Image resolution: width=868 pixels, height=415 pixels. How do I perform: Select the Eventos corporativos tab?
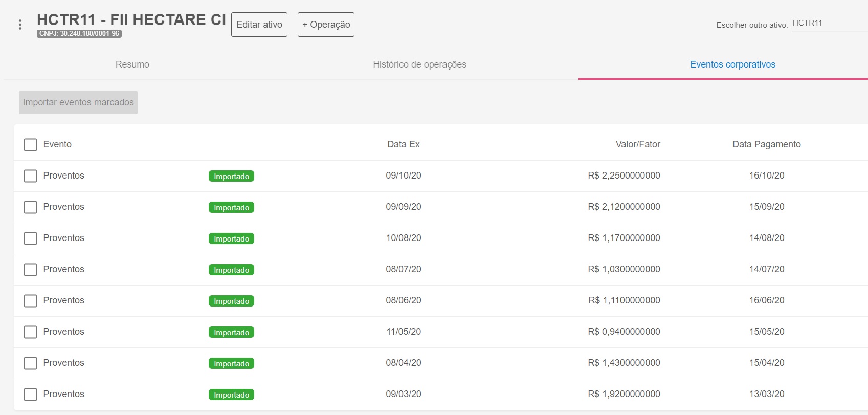coord(732,64)
